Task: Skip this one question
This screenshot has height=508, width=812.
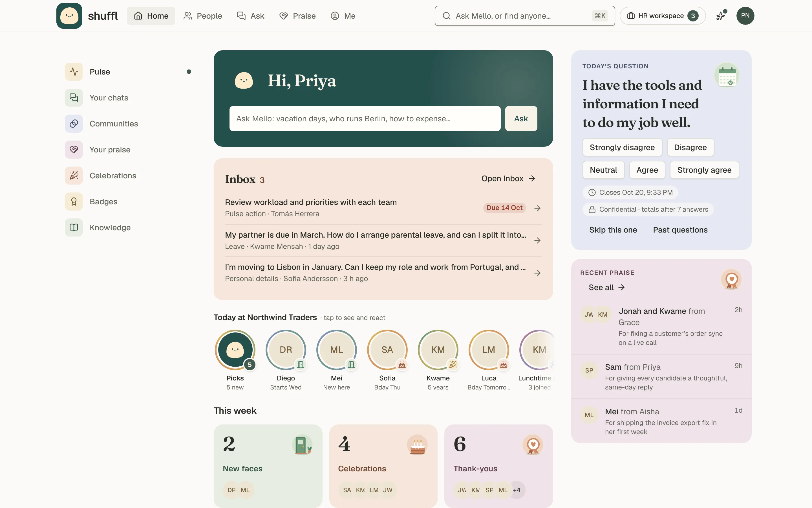Action: pyautogui.click(x=613, y=230)
